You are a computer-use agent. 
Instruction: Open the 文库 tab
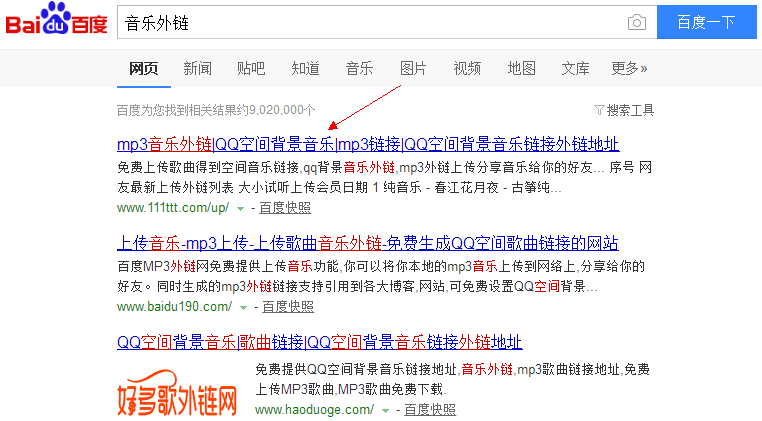pyautogui.click(x=575, y=69)
